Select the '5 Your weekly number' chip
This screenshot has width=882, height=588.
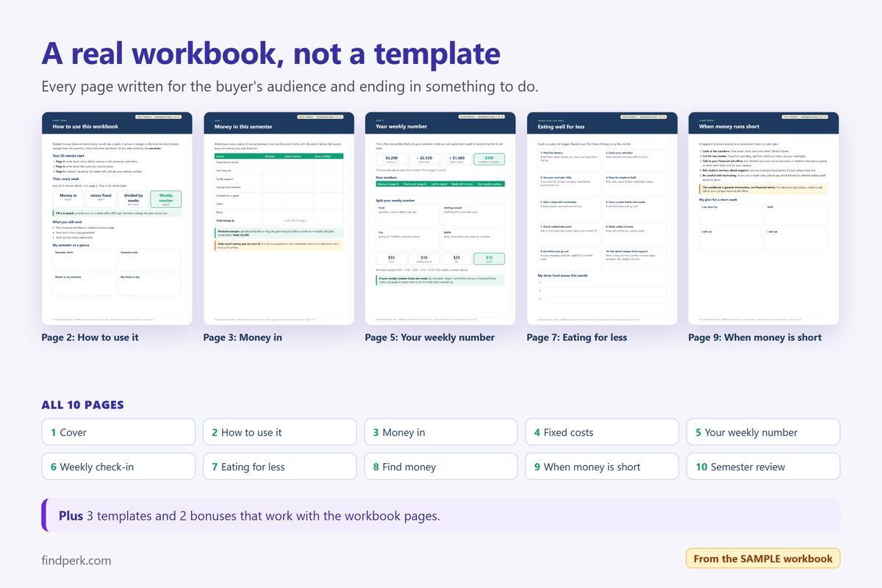pyautogui.click(x=763, y=432)
